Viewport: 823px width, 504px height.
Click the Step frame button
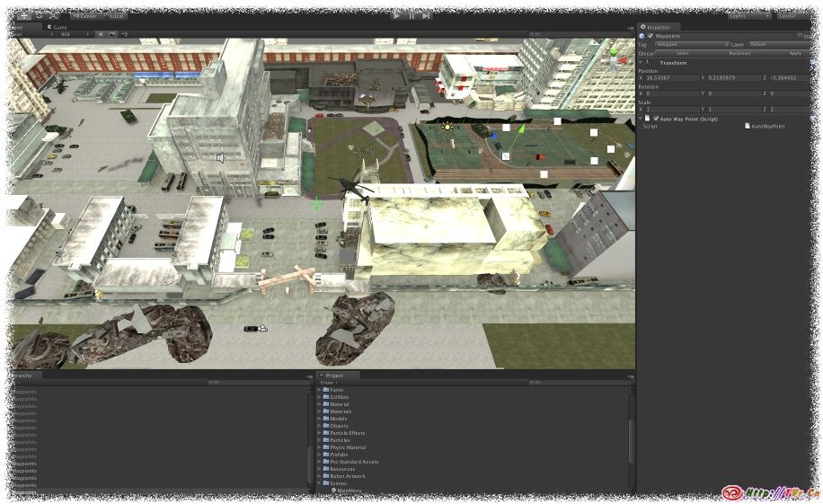[426, 15]
